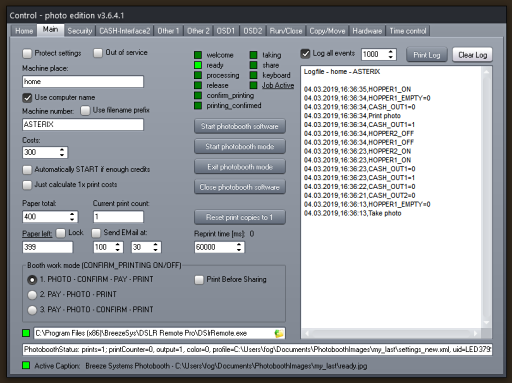Screen dimensions: 512x383
Task: Uncheck Use computer name
Action: pos(27,98)
